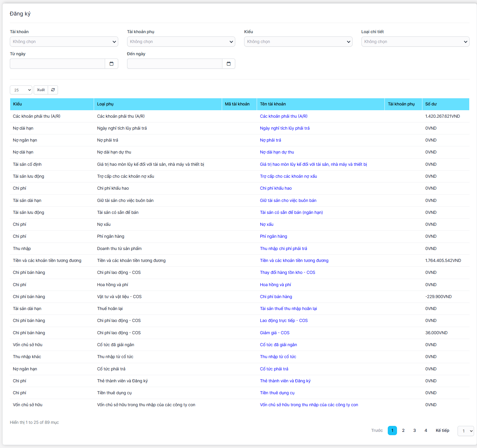This screenshot has height=448, width=477.
Task: Expand the Kiểu filter dropdown
Action: click(x=298, y=42)
